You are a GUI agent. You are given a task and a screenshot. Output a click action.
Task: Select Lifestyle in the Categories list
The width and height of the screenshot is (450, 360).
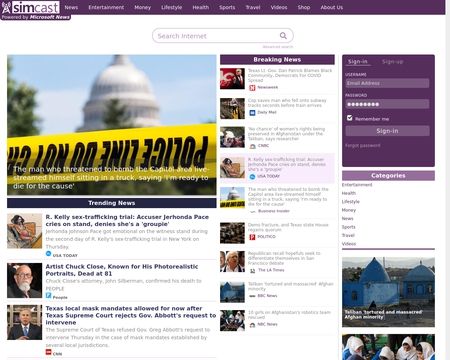click(x=351, y=202)
